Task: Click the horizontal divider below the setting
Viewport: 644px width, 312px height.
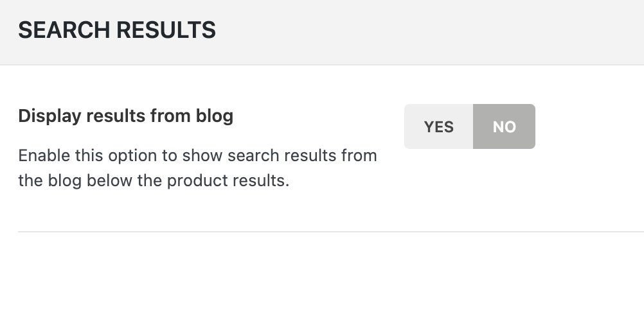Action: click(x=321, y=231)
